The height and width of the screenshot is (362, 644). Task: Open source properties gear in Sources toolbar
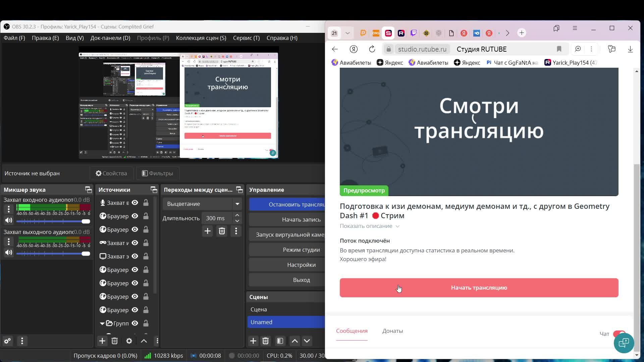[129, 341]
